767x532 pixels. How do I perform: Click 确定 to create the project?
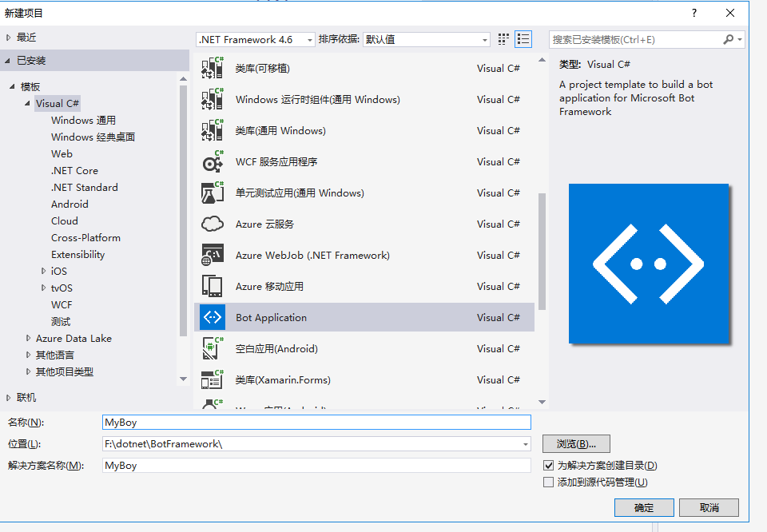644,507
